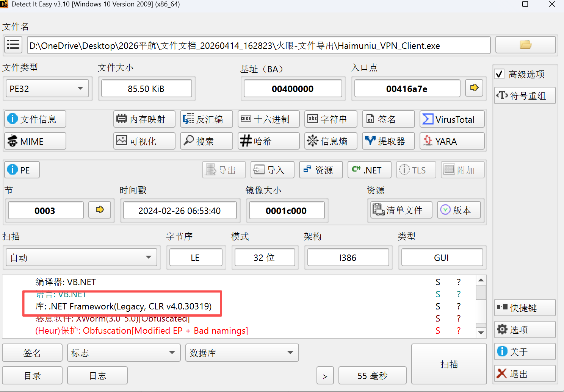Open 导入 imports table

point(273,170)
